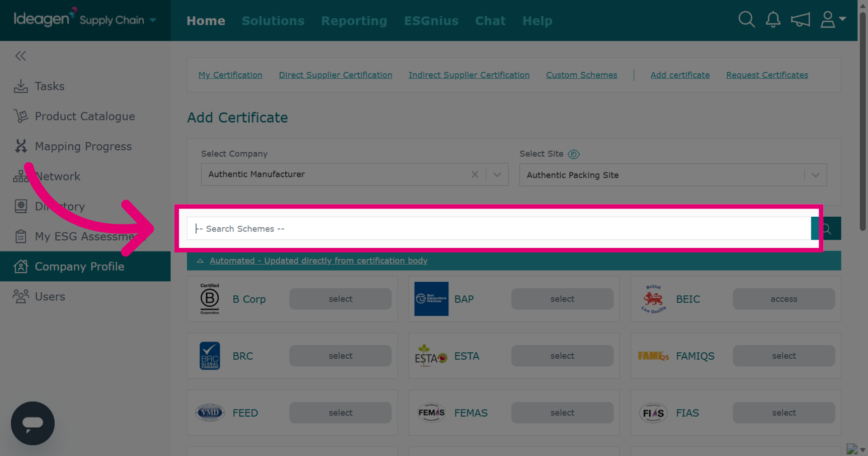The height and width of the screenshot is (456, 868).
Task: Open the Chat tab
Action: point(490,21)
